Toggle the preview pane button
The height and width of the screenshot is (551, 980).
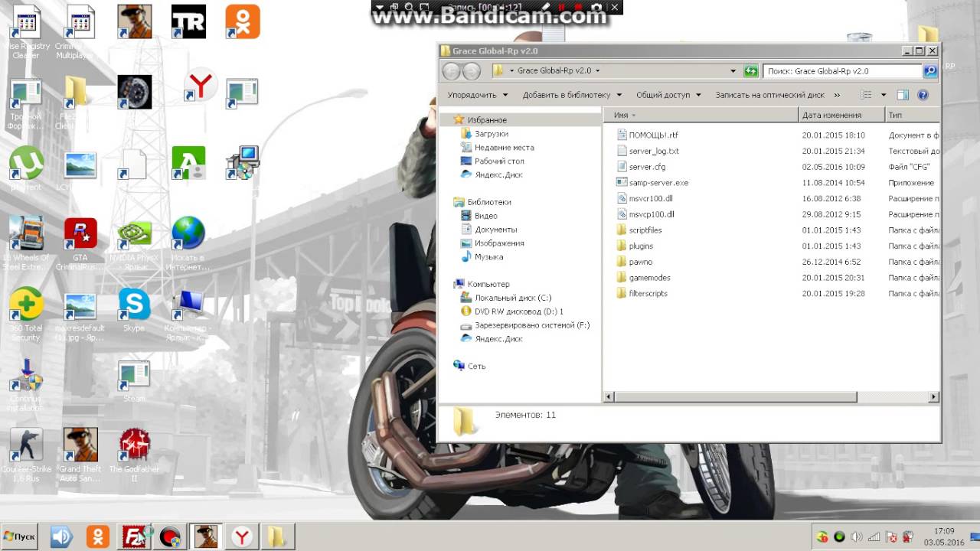pyautogui.click(x=903, y=95)
